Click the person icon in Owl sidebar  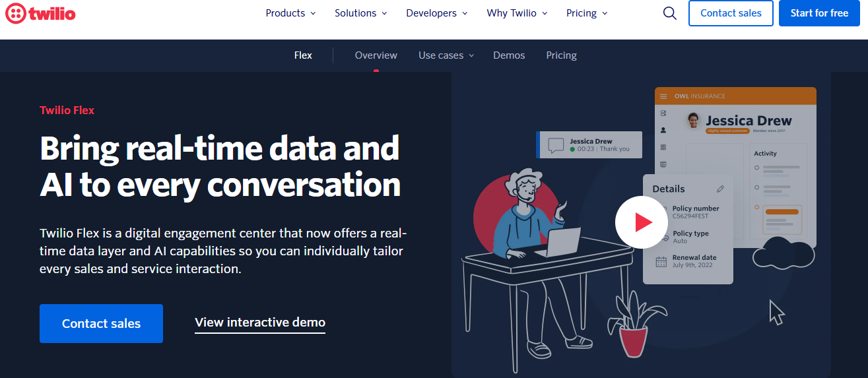[663, 131]
